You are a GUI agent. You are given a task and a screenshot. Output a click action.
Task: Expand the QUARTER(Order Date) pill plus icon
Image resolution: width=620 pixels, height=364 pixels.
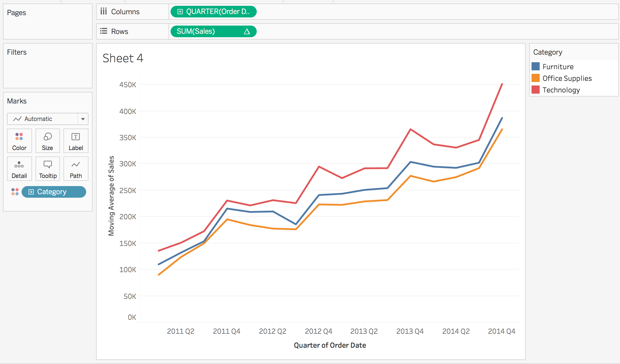pyautogui.click(x=180, y=12)
